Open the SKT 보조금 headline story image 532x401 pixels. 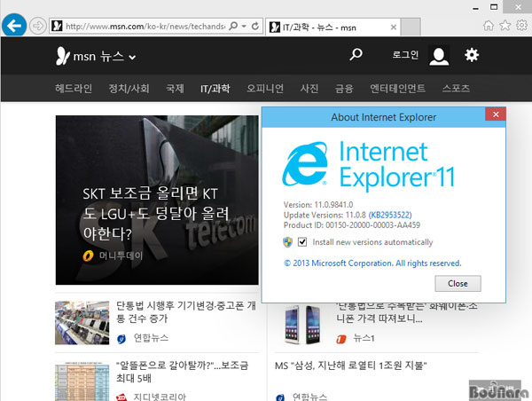click(157, 200)
